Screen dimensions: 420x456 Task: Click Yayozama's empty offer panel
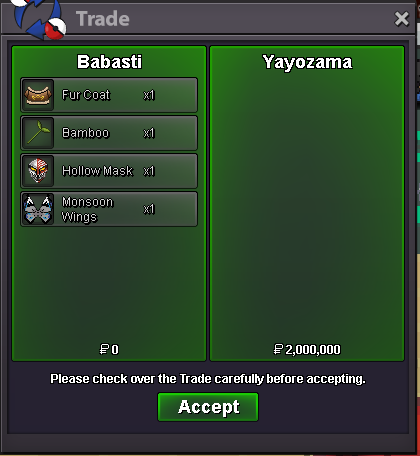pyautogui.click(x=307, y=203)
